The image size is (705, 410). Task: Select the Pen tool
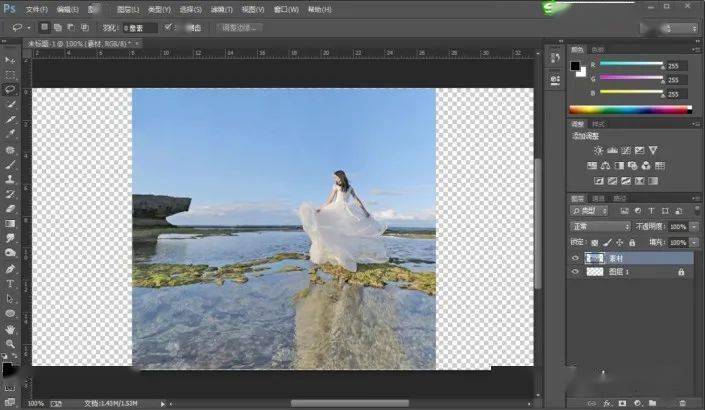coord(10,269)
